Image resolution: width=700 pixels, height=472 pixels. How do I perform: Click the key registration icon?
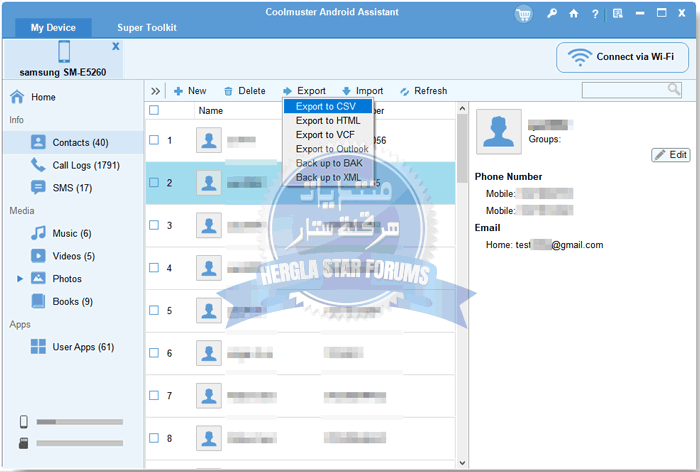click(x=552, y=14)
